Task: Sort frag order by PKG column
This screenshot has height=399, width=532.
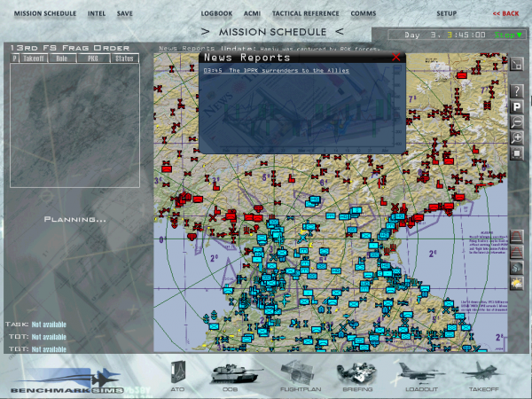Action: (x=93, y=59)
